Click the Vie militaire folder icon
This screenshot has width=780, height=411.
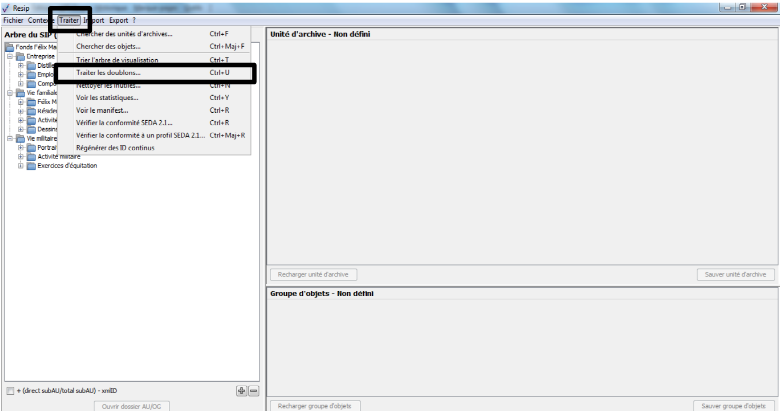(20, 138)
